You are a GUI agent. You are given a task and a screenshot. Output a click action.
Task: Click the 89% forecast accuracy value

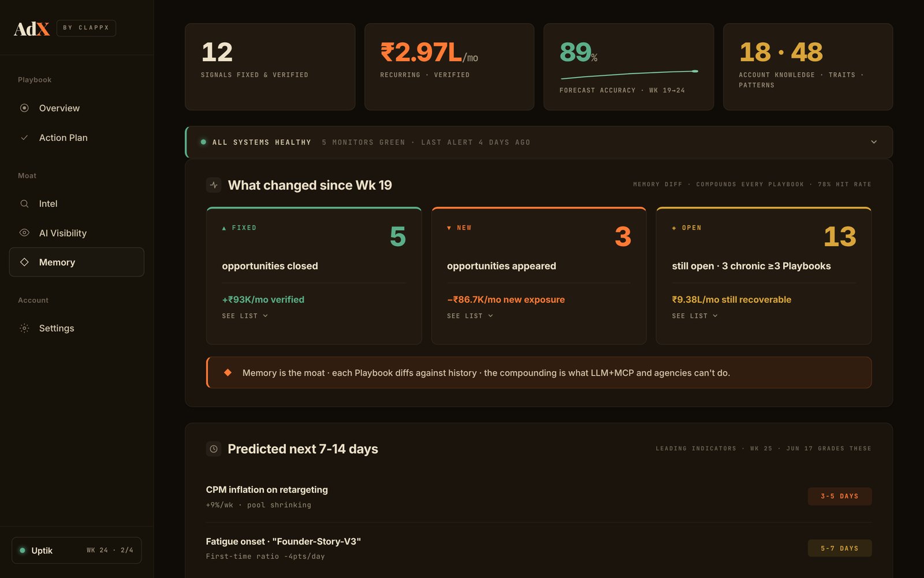[579, 53]
